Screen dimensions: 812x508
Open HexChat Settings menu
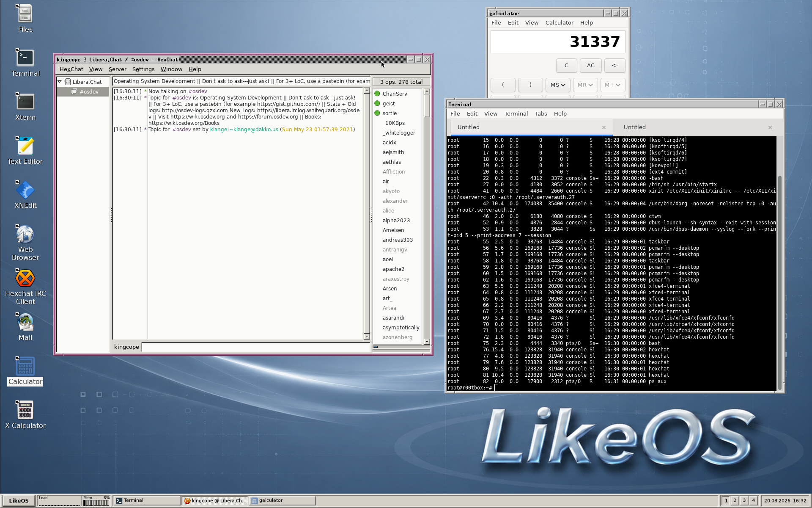tap(143, 69)
